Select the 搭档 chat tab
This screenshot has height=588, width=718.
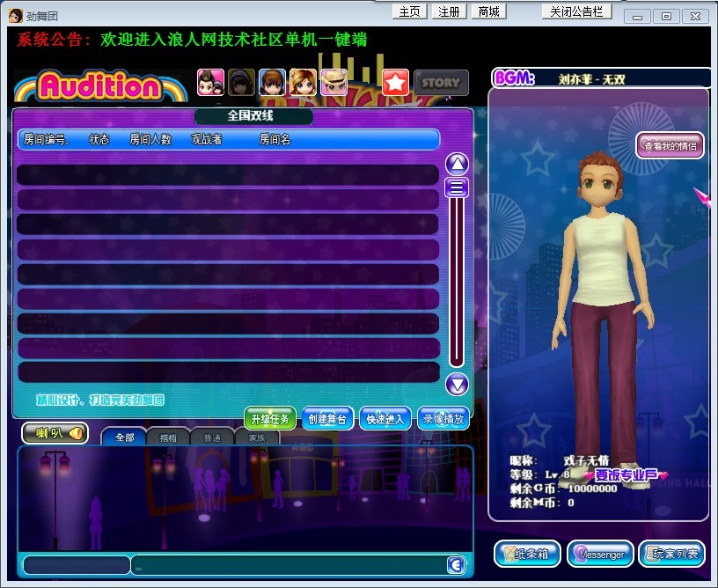point(167,437)
